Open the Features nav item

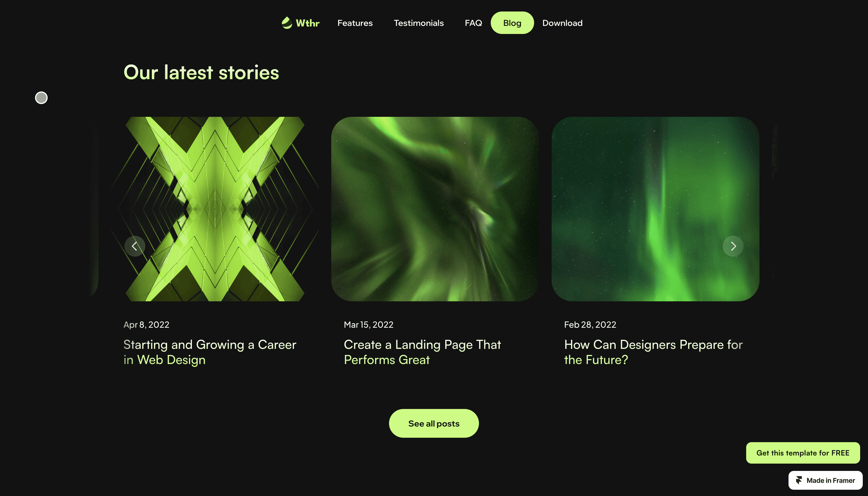coord(355,23)
